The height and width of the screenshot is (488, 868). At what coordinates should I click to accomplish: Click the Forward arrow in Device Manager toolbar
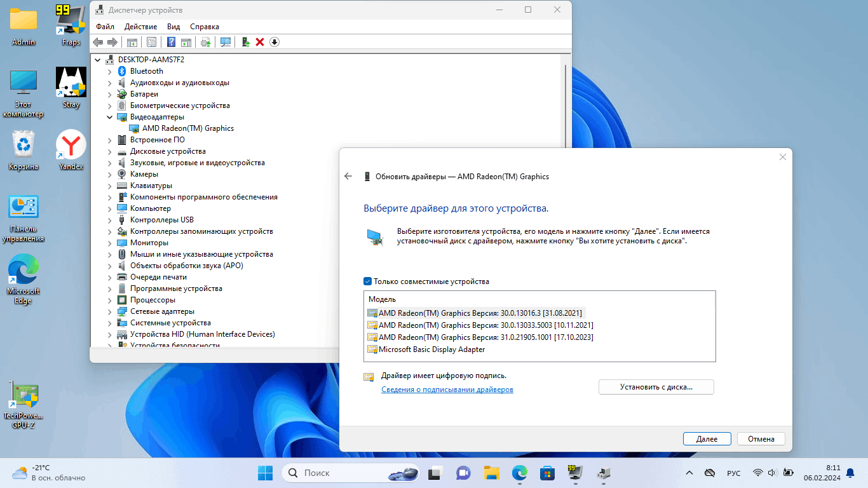[x=112, y=42]
